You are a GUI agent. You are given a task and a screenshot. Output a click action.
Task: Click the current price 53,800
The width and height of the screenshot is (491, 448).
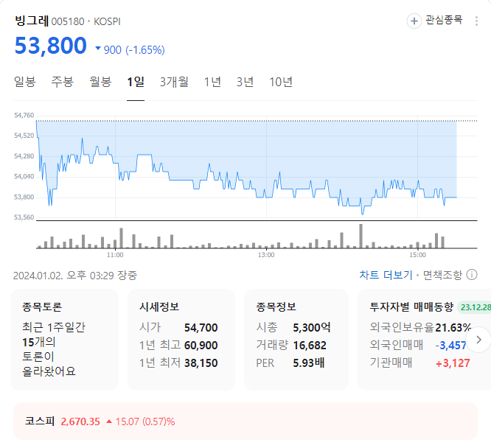point(51,46)
